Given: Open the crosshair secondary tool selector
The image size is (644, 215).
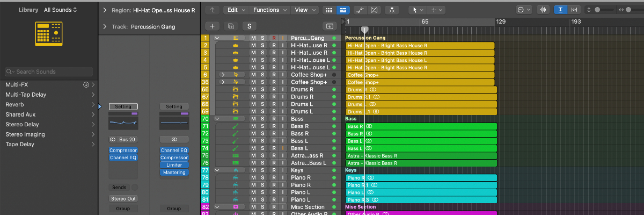Looking at the screenshot, I should (437, 10).
